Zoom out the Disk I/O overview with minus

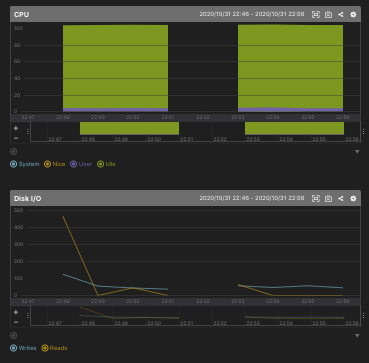tap(16, 322)
